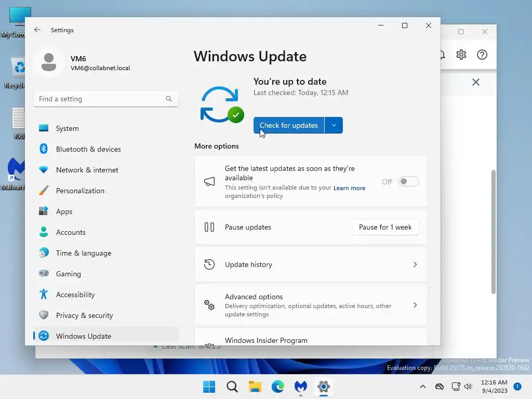Open taskbar Search
The image size is (532, 399).
232,387
